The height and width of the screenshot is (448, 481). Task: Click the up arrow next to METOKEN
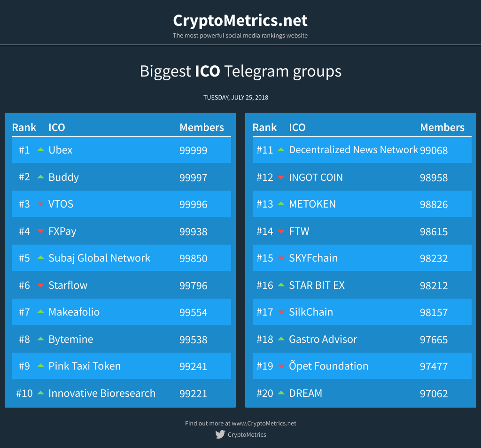pos(280,204)
